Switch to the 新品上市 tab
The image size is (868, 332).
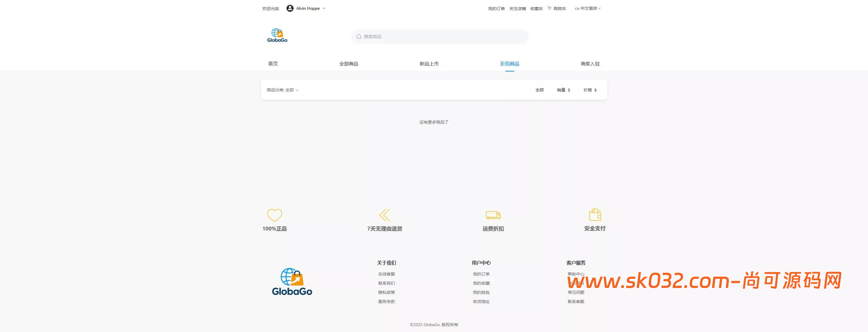pos(429,63)
